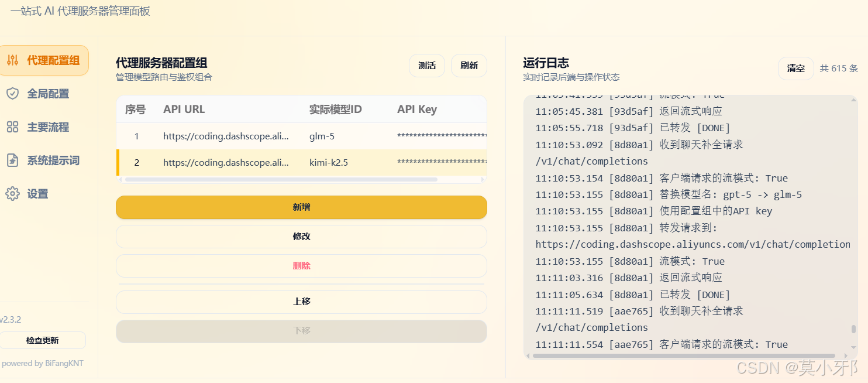Screen dimensions: 868x383
Task: Click the log horizontal scrollbar right arrow
Action: click(x=845, y=355)
